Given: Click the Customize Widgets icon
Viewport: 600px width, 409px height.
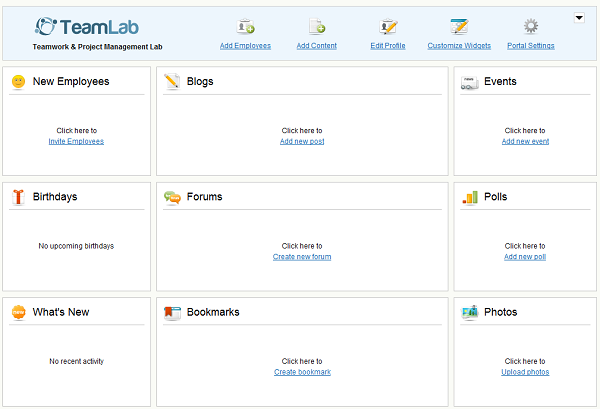Looking at the screenshot, I should pyautogui.click(x=459, y=27).
